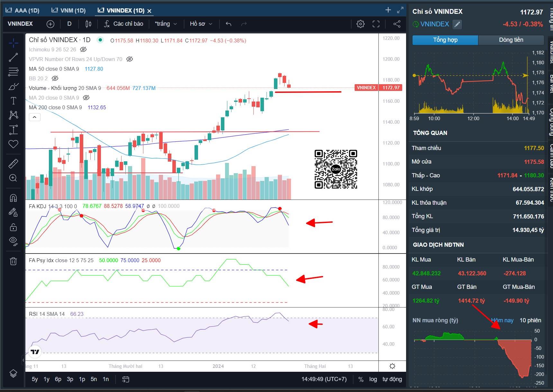Open the '*trắng' template dropdown
This screenshot has height=392, width=553.
coord(166,24)
